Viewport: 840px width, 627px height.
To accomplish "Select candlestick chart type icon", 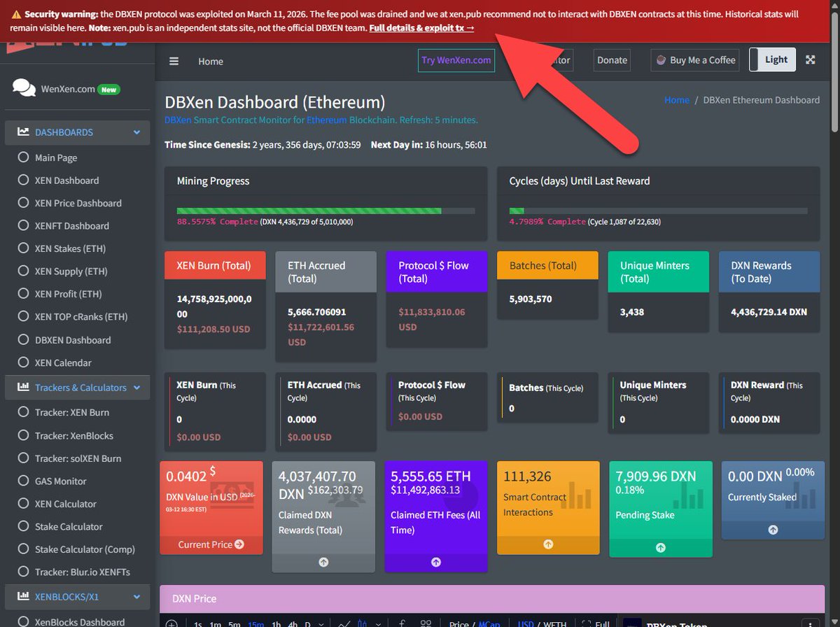I will (x=362, y=624).
